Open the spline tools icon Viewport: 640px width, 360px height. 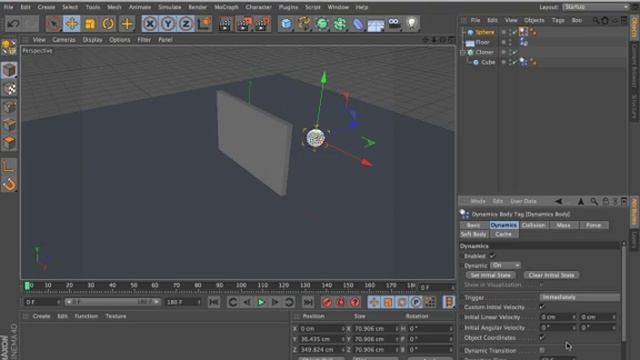(x=304, y=24)
